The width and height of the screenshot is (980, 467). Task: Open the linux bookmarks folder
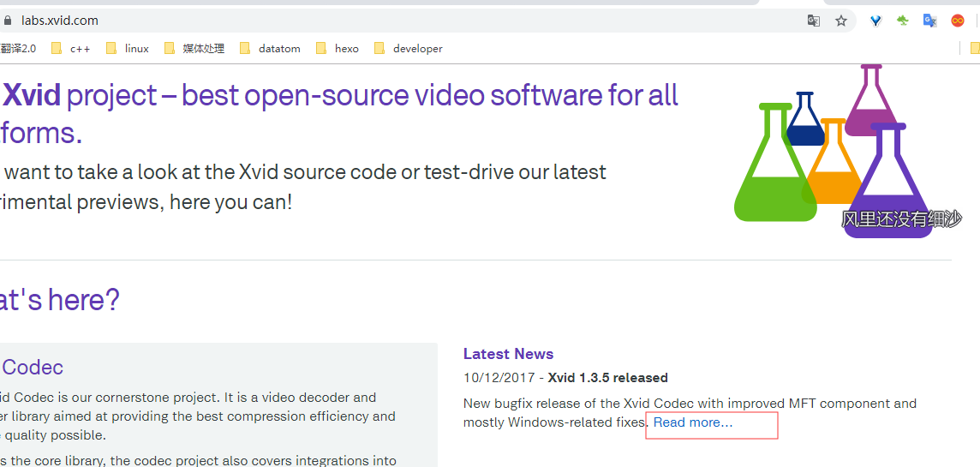pyautogui.click(x=128, y=48)
